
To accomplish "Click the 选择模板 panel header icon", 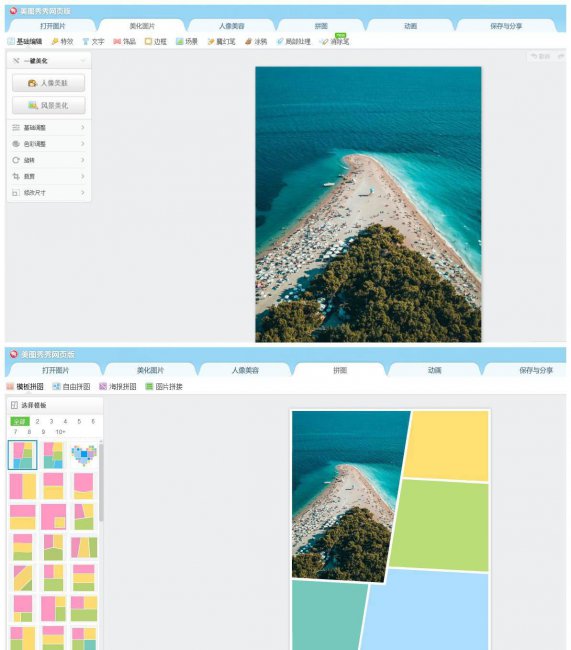I will click(15, 405).
